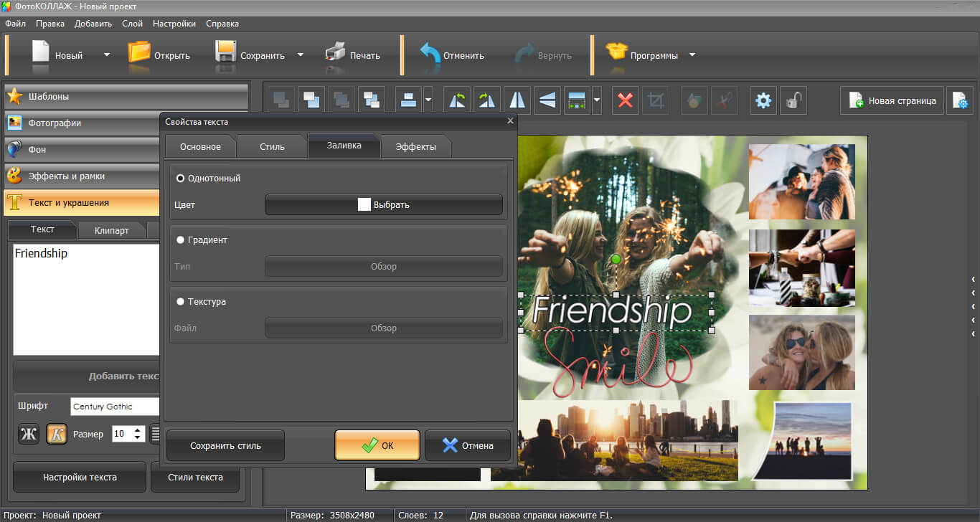Collapse the Текст и украшения panel

(82, 202)
